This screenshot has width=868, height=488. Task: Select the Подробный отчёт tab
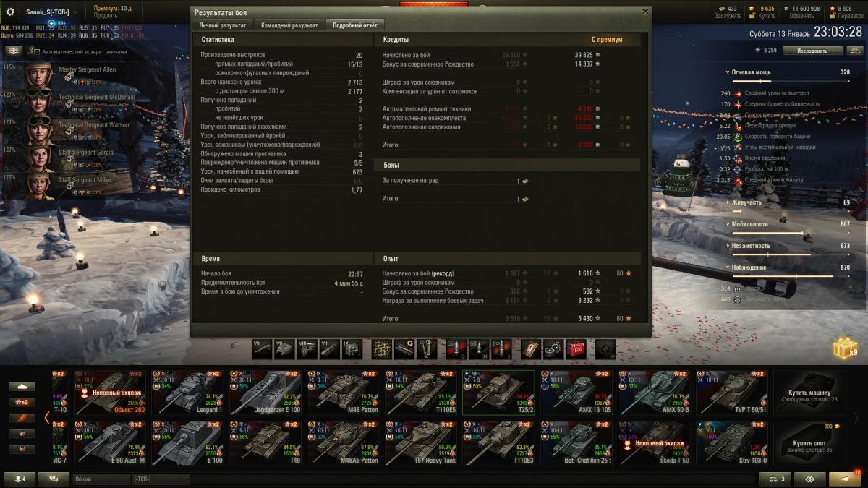(x=355, y=25)
